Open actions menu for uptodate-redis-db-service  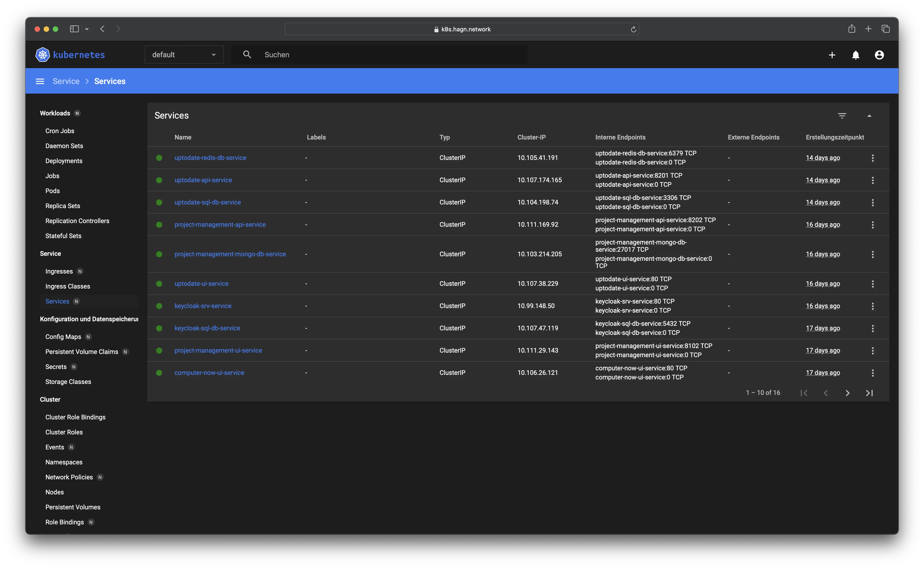point(872,158)
